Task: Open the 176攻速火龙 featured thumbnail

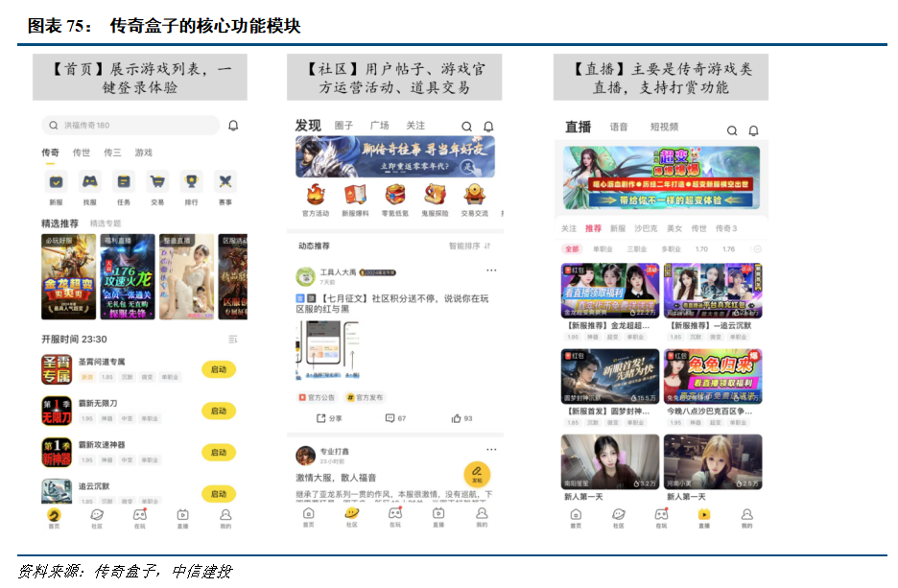Action: coord(128,276)
